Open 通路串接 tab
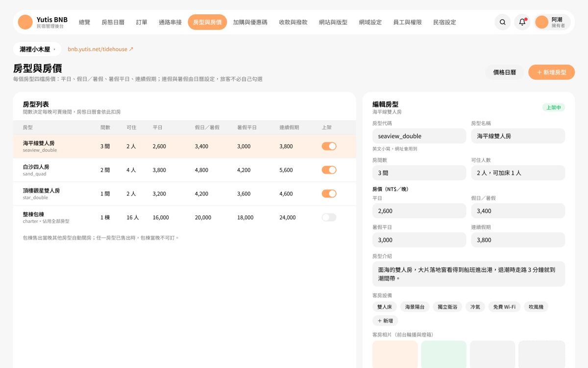This screenshot has height=368, width=588. [170, 22]
